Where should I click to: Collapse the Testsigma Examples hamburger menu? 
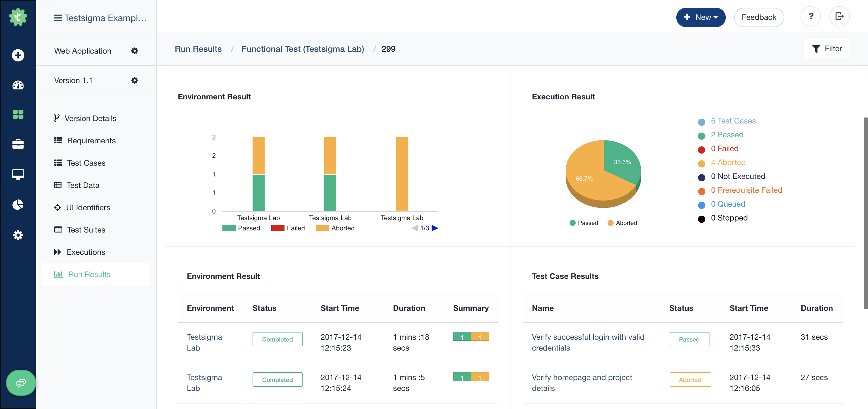coord(58,17)
